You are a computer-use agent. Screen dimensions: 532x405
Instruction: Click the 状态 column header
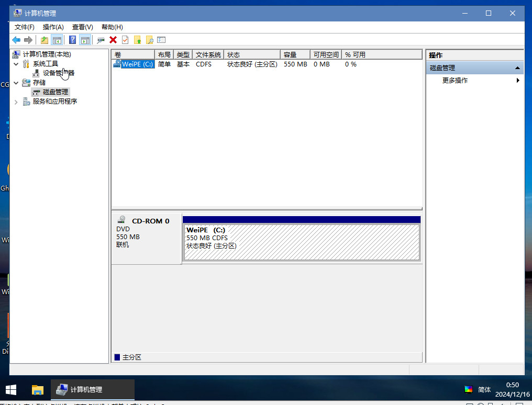point(252,54)
